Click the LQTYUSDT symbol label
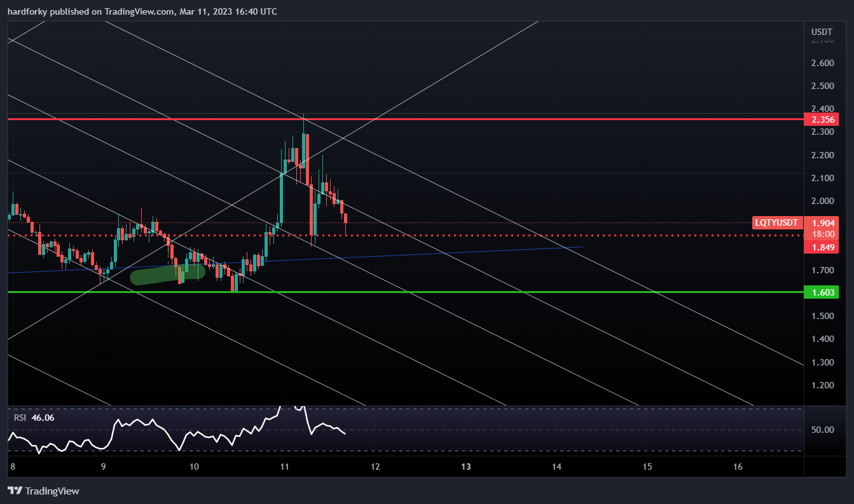Image resolution: width=854 pixels, height=504 pixels. point(776,222)
